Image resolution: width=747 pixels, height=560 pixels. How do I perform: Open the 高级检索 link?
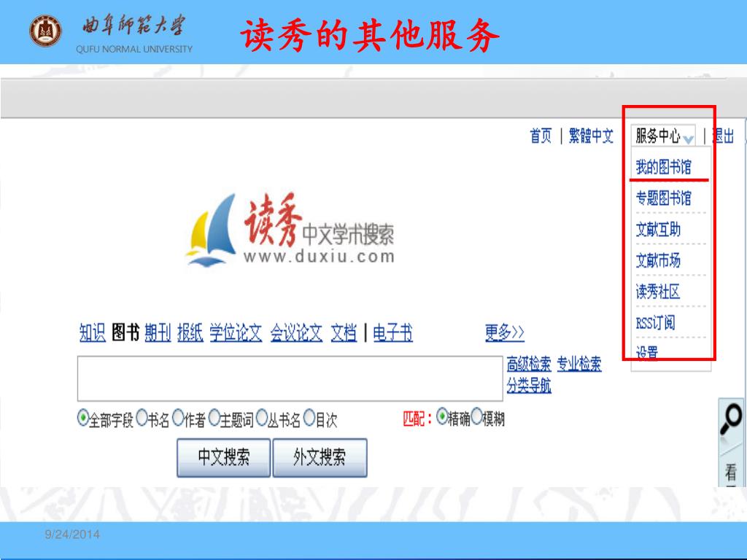coord(529,364)
